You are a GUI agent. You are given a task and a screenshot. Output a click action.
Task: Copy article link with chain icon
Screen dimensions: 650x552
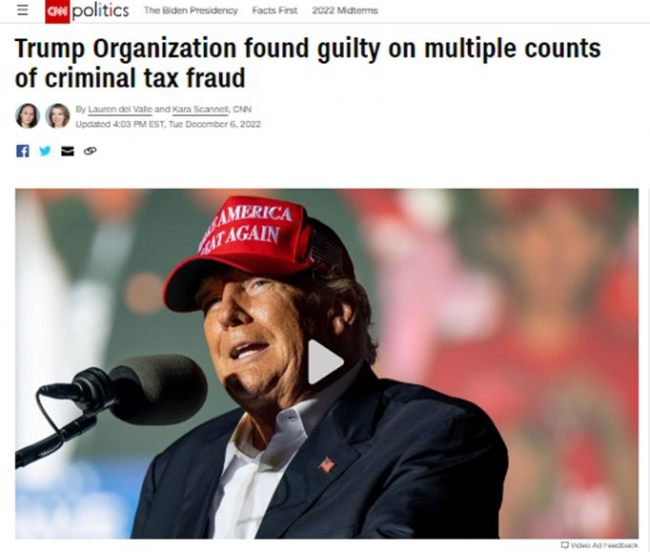pyautogui.click(x=90, y=151)
